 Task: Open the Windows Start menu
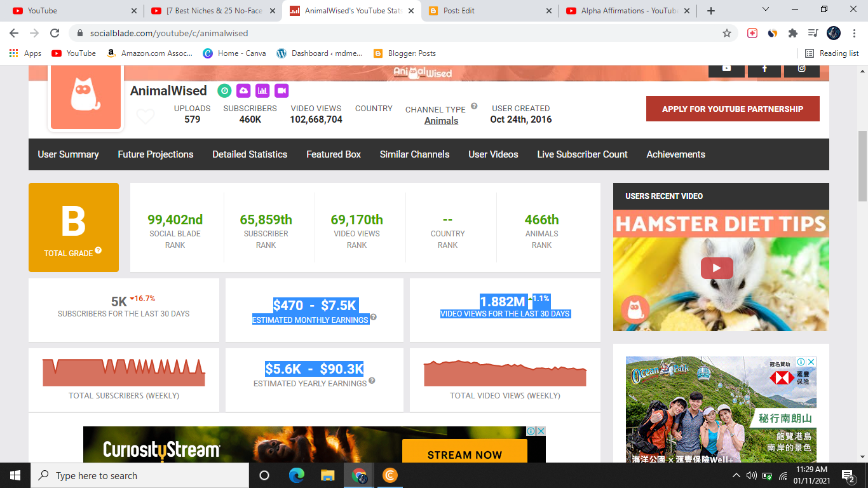pos(15,475)
